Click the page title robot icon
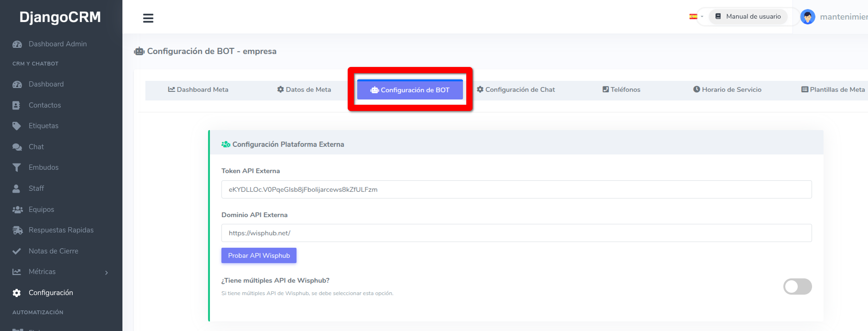 pyautogui.click(x=139, y=51)
